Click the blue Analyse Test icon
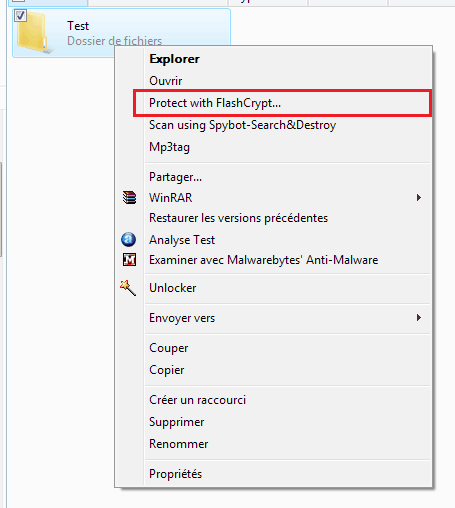The image size is (455, 508). 128,240
